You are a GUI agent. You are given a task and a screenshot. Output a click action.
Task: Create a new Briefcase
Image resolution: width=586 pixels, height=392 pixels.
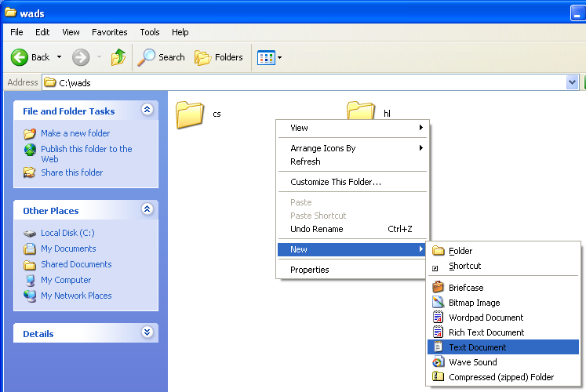point(467,288)
